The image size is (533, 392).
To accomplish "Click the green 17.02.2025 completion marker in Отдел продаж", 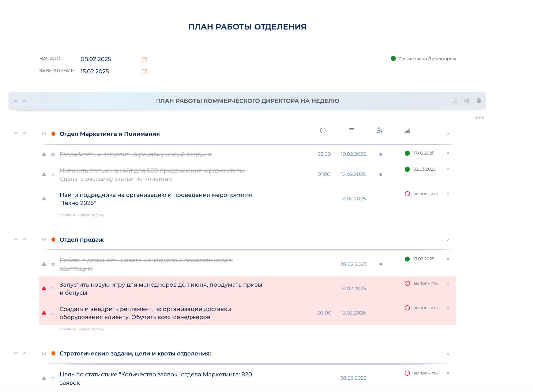I will [407, 259].
